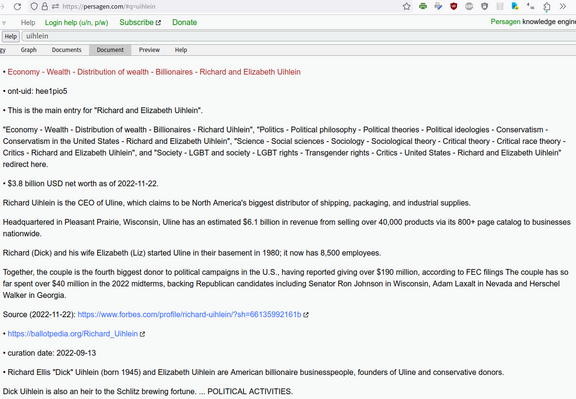Select the Document tab
Screen dimensions: 576x399
point(110,50)
